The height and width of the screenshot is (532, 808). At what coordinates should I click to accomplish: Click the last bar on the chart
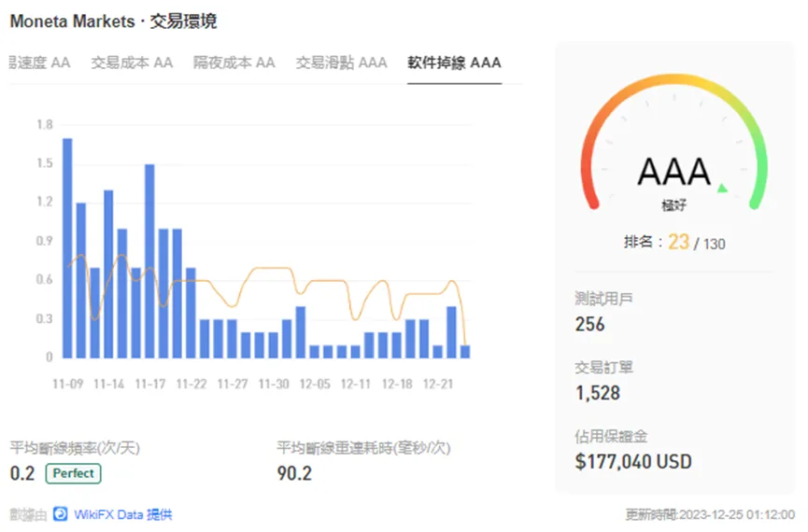pyautogui.click(x=465, y=352)
